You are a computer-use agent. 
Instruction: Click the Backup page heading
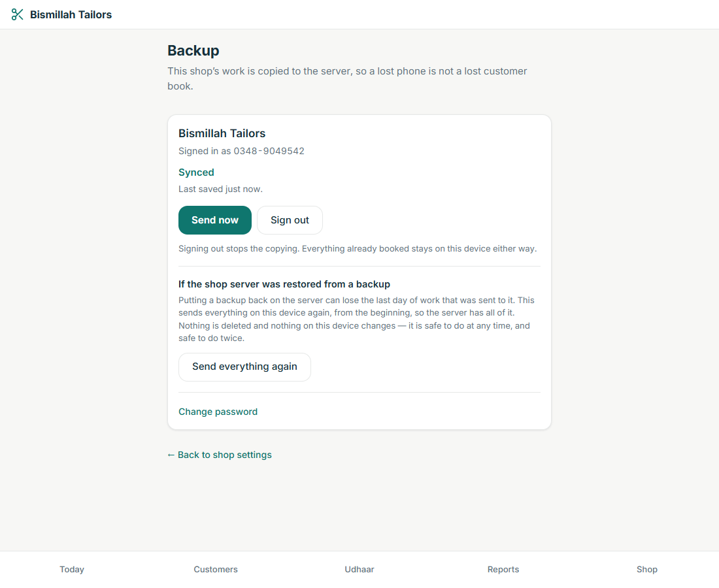[193, 50]
